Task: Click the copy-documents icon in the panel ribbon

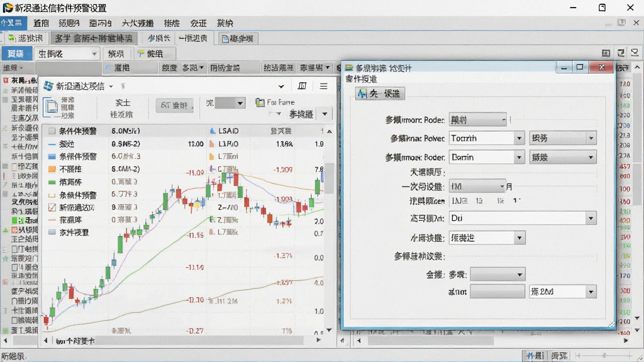Action: (51, 107)
